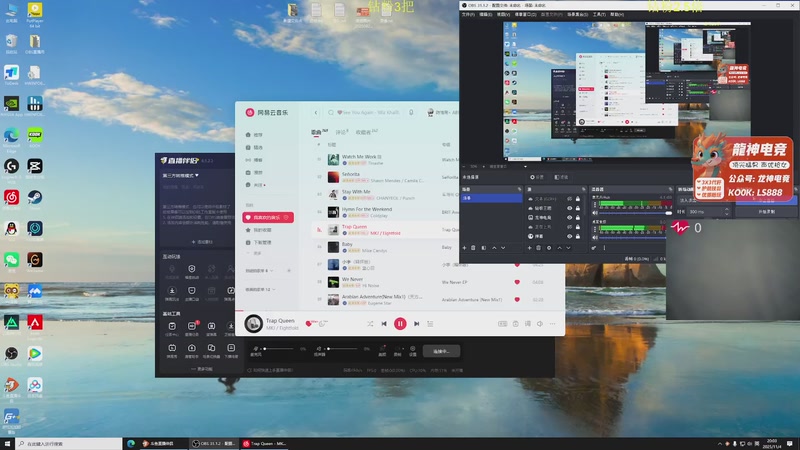800x450 pixels.
Task: Open 下载管理 in NetEase sidebar
Action: pyautogui.click(x=259, y=242)
